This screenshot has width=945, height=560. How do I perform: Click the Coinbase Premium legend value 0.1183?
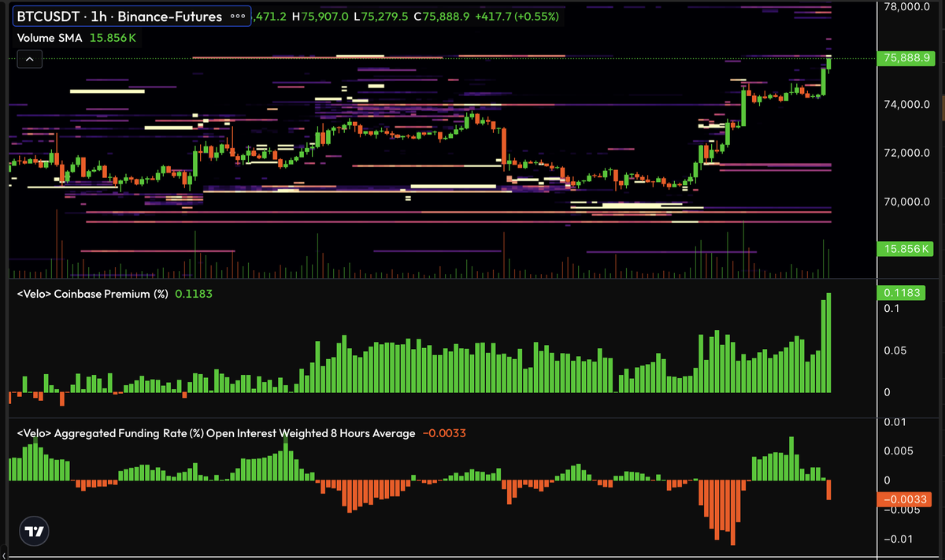[194, 293]
